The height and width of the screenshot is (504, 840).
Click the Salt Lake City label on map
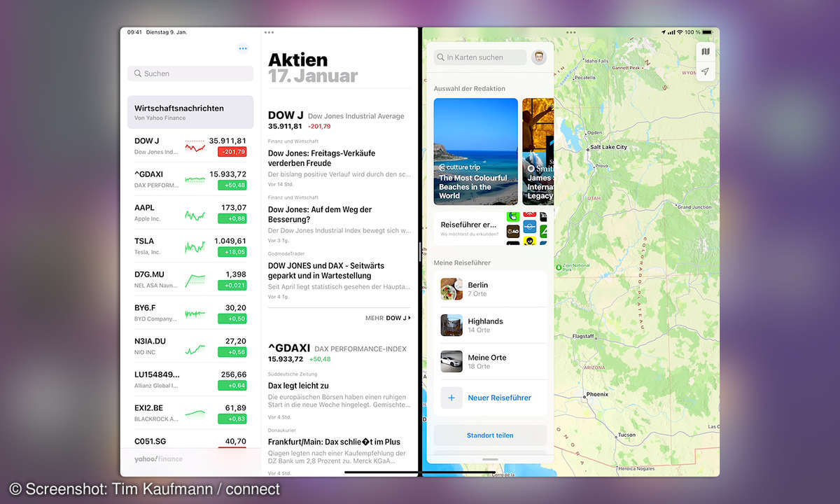(x=608, y=147)
